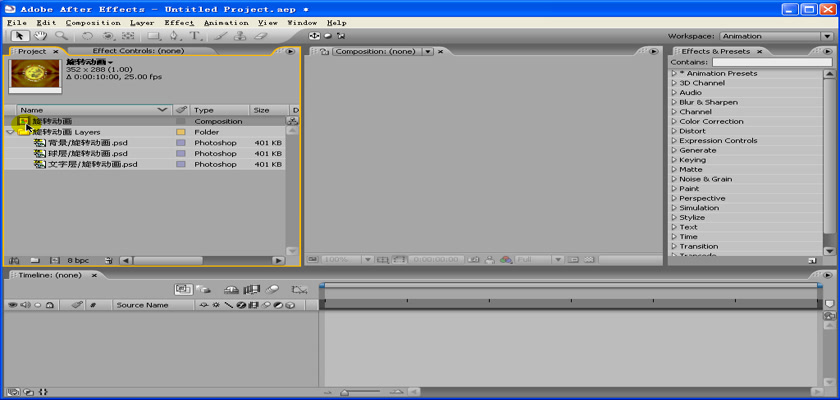Select the Horizontal Type tool

194,36
